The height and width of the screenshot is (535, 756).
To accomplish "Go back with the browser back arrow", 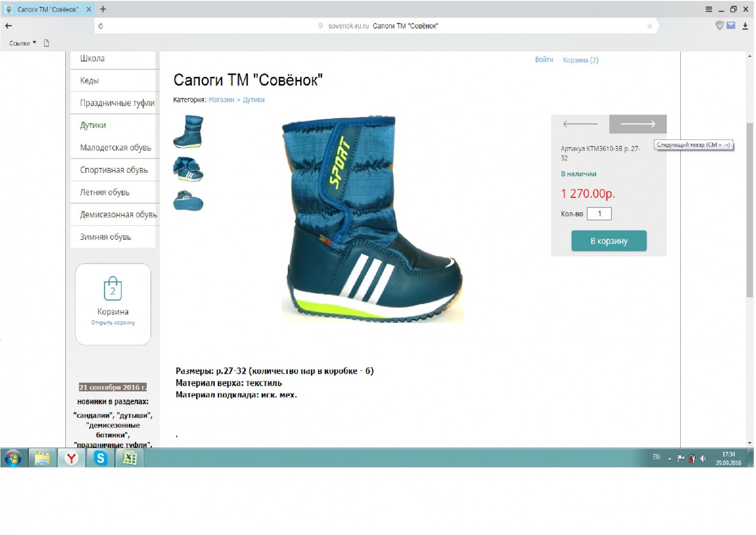I will pyautogui.click(x=8, y=26).
